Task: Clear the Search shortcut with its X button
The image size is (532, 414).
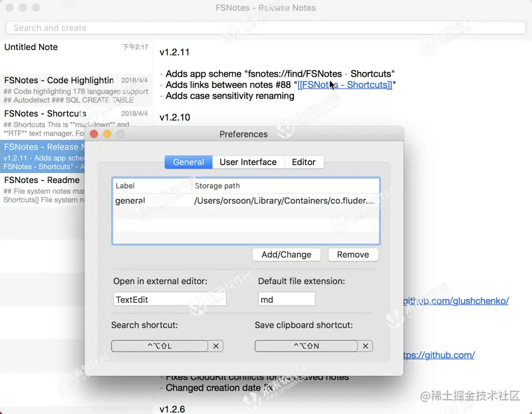Action: coord(215,346)
